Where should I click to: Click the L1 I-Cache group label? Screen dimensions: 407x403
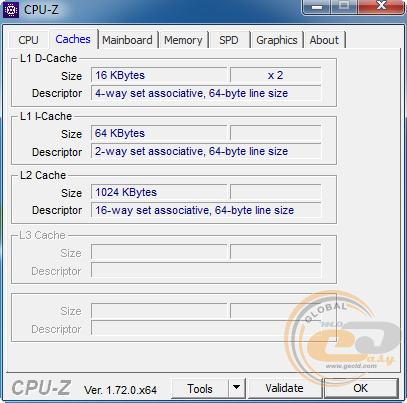click(x=46, y=116)
